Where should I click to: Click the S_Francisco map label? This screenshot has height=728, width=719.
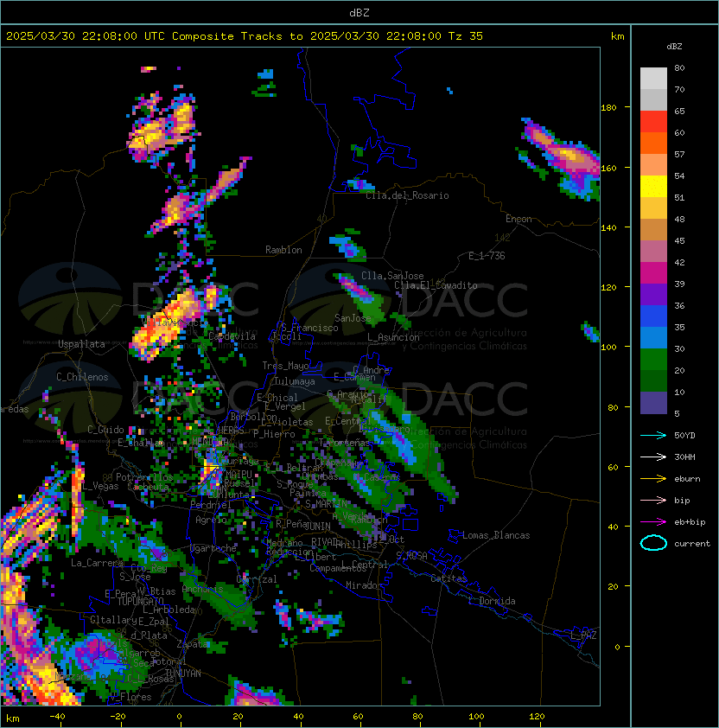pyautogui.click(x=309, y=328)
